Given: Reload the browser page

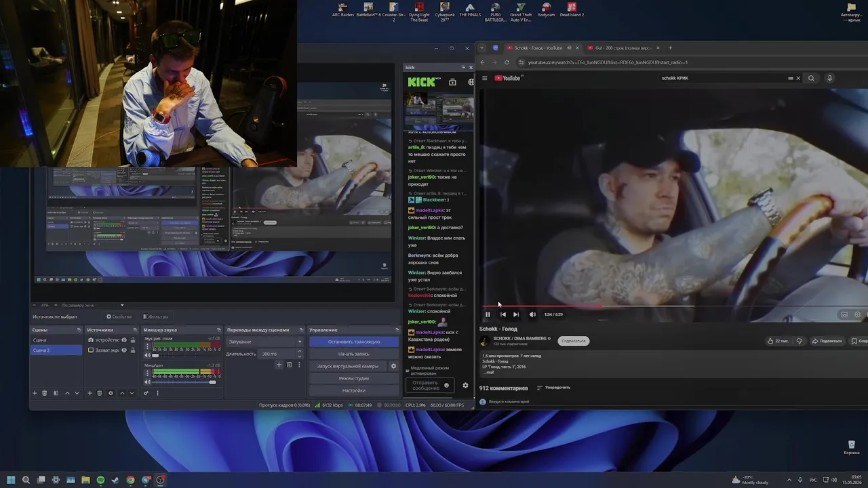Looking at the screenshot, I should pyautogui.click(x=507, y=62).
